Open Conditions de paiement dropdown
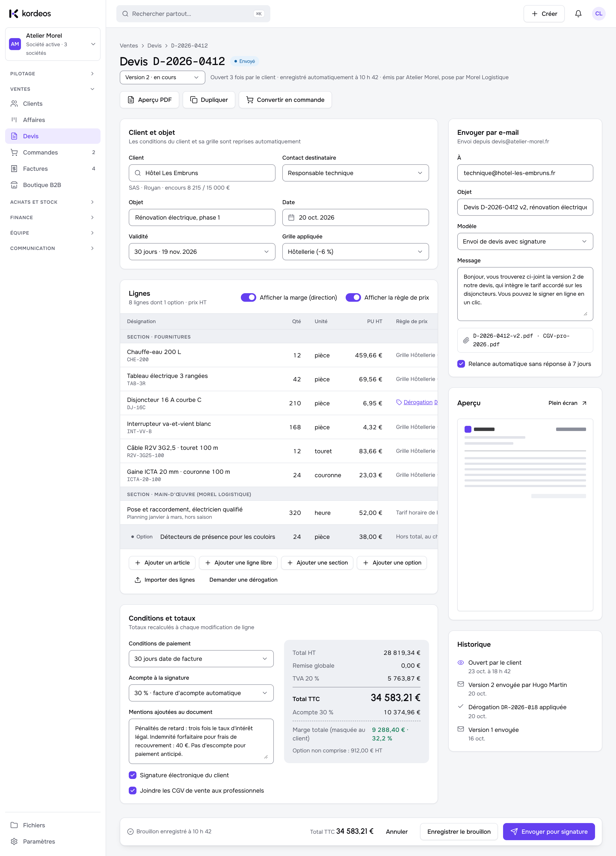 click(201, 659)
